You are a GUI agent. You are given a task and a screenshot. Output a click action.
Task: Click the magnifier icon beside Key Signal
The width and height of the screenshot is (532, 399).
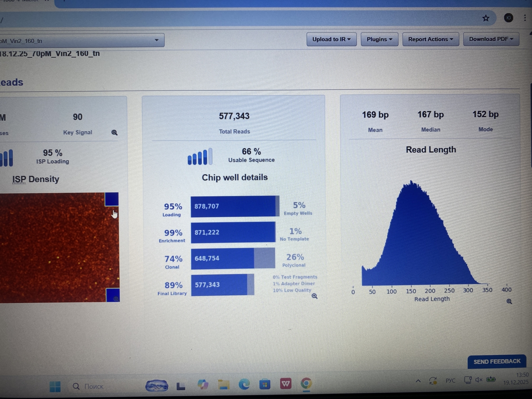[x=114, y=133]
